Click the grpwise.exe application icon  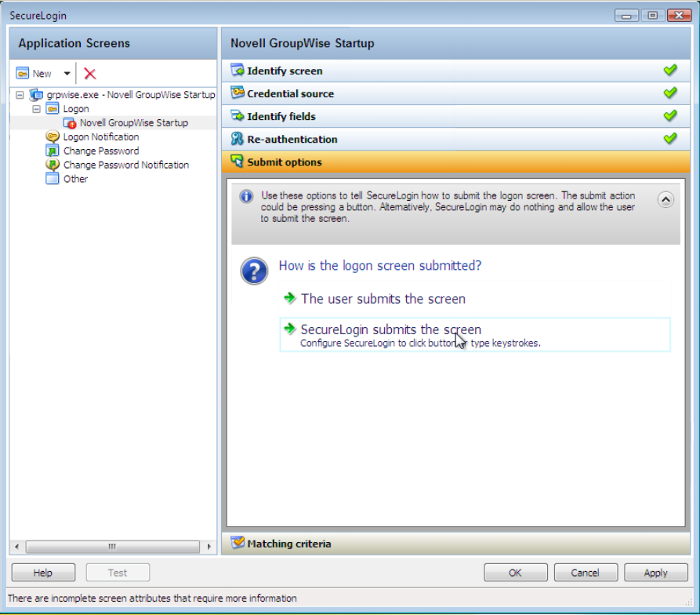36,95
